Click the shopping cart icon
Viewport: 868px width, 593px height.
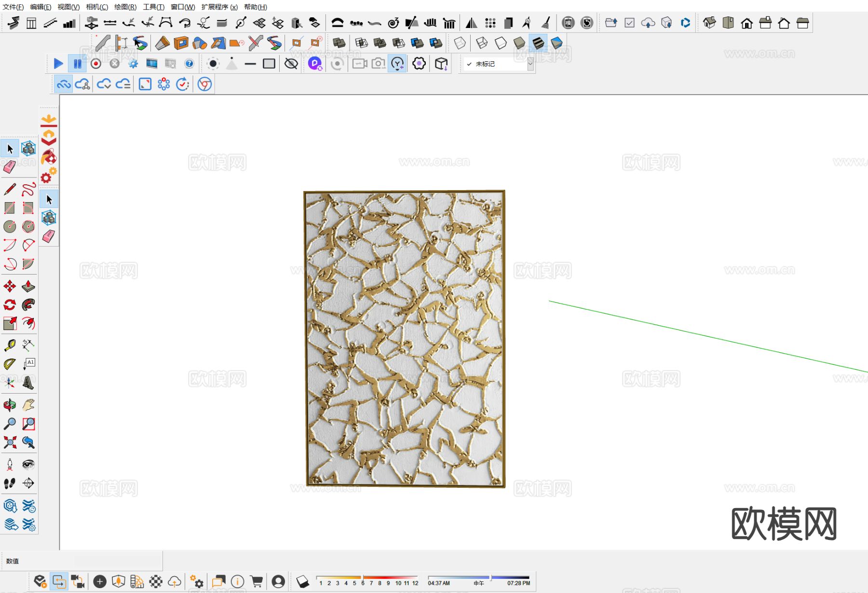click(x=257, y=581)
